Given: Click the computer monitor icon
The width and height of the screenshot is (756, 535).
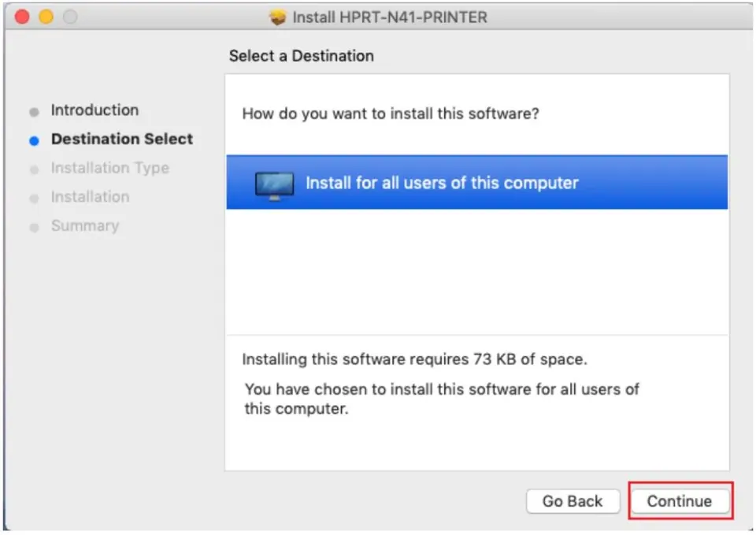Looking at the screenshot, I should tap(274, 186).
